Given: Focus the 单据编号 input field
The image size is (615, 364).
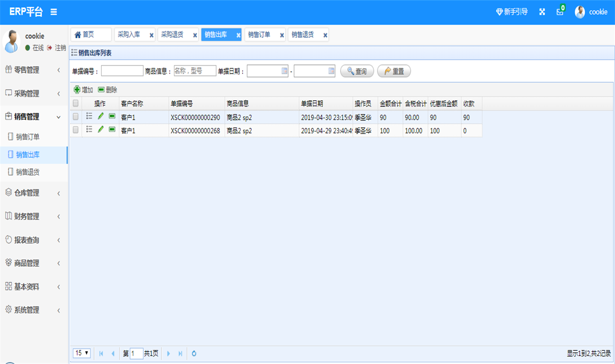Looking at the screenshot, I should (122, 71).
